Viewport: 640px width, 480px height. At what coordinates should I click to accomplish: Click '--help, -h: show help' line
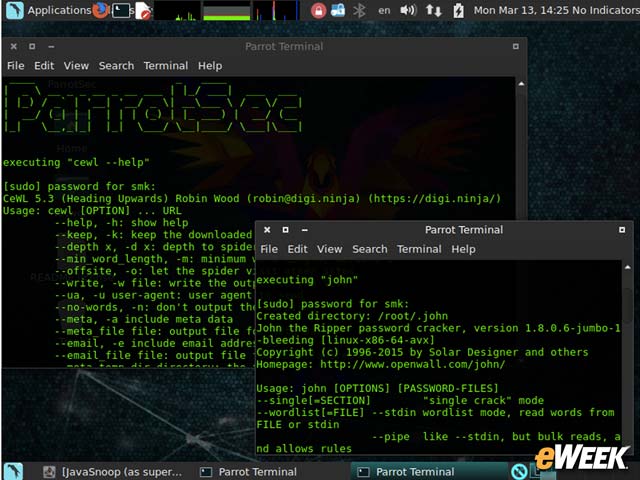click(121, 222)
